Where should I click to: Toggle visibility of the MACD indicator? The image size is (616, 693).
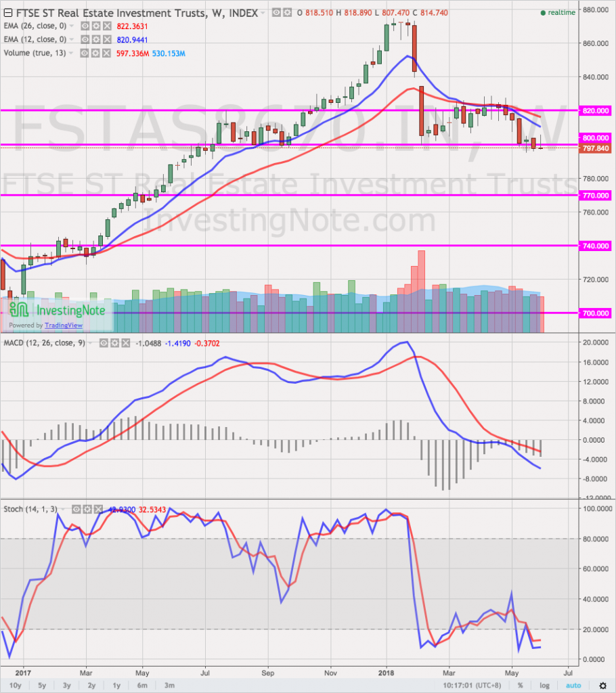pyautogui.click(x=104, y=342)
